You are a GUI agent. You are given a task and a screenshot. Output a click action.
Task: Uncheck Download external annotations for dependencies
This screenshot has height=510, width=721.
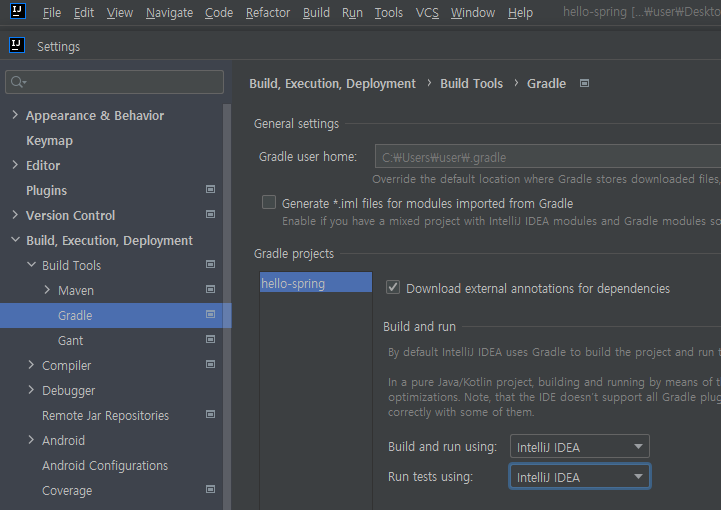(393, 287)
